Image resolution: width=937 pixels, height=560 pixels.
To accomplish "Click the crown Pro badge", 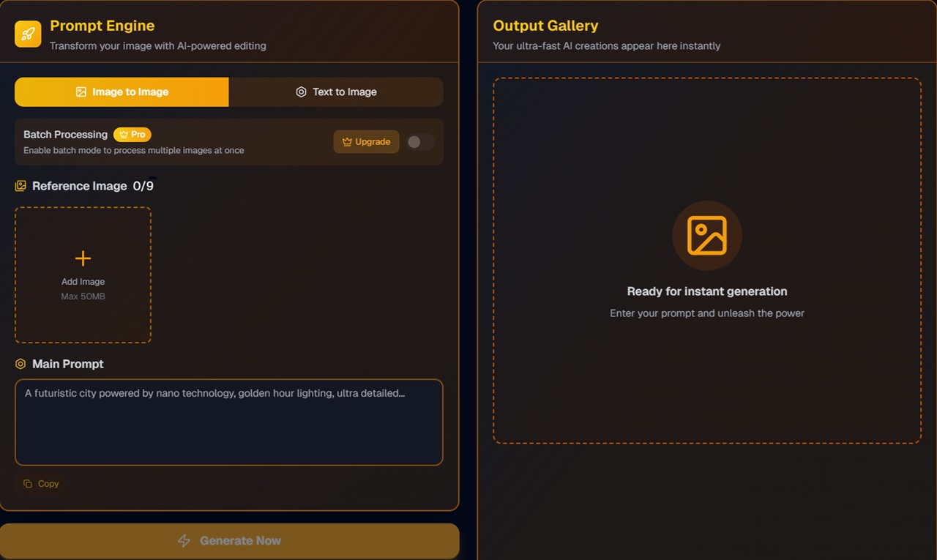I will tap(132, 135).
